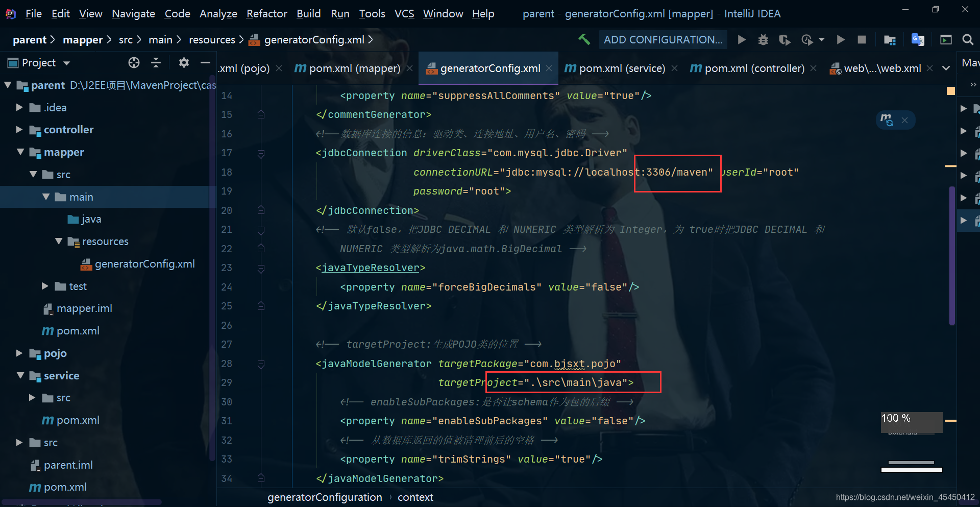Click fold toggle at line 23
The image size is (980, 507).
click(261, 268)
